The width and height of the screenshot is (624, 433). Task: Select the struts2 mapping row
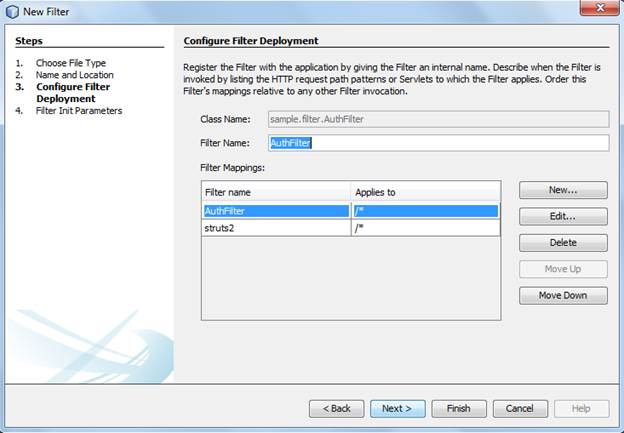pos(351,228)
